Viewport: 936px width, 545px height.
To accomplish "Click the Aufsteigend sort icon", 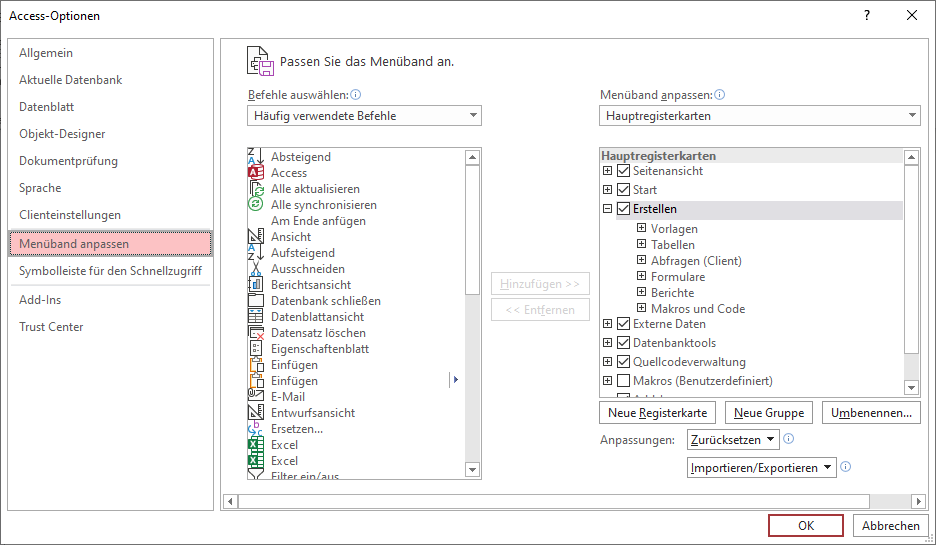I will tap(255, 253).
